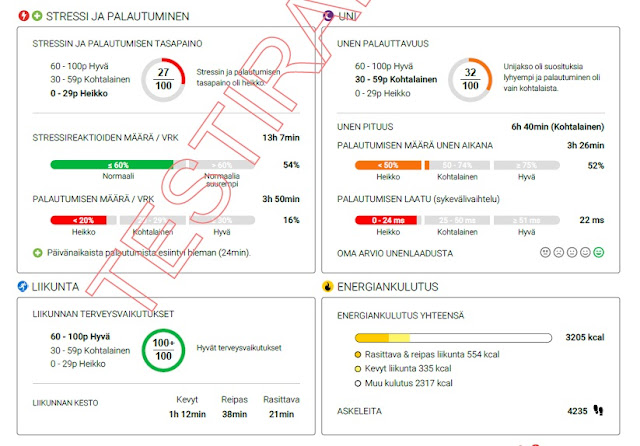Click orange legend dot for Rasittava & reipas liikunta
Image resolution: width=640 pixels, height=446 pixels.
[x=358, y=355]
